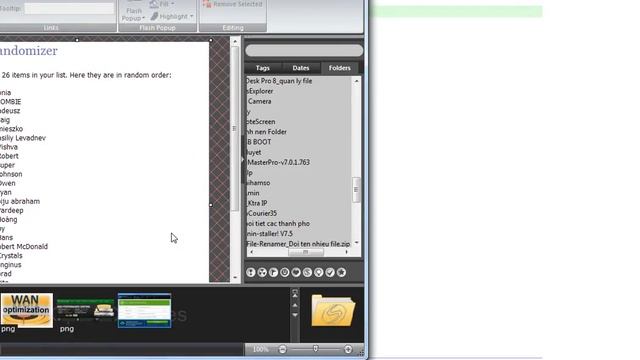Click folder list scroll down arrow
The width and height of the screenshot is (640, 360).
[356, 243]
